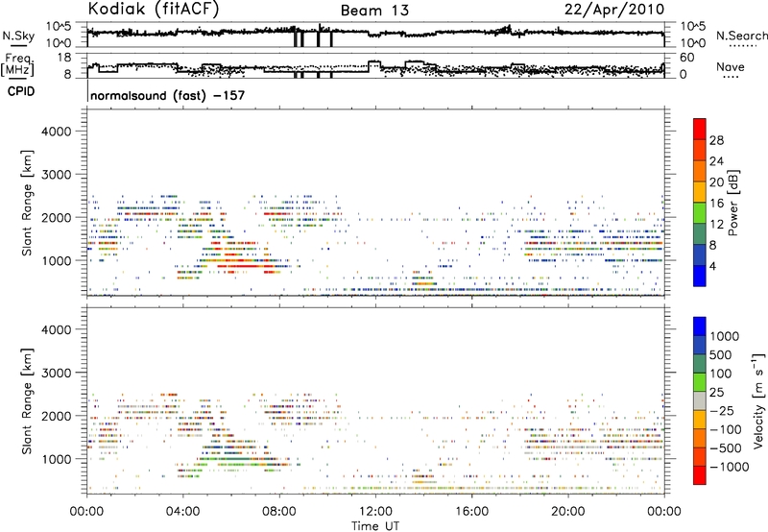Click the '12:00' time axis tick label
This screenshot has height=532, width=768.
coord(375,511)
